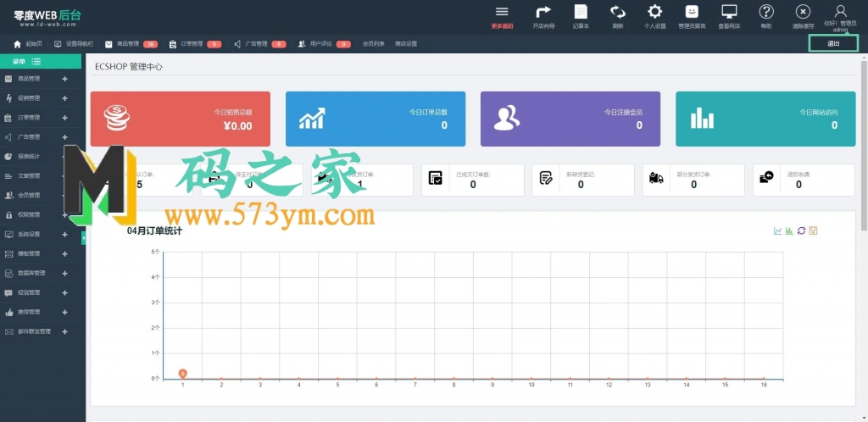Open the 新缺货登记 stat box
Image resolution: width=868 pixels, height=422 pixels.
point(583,180)
